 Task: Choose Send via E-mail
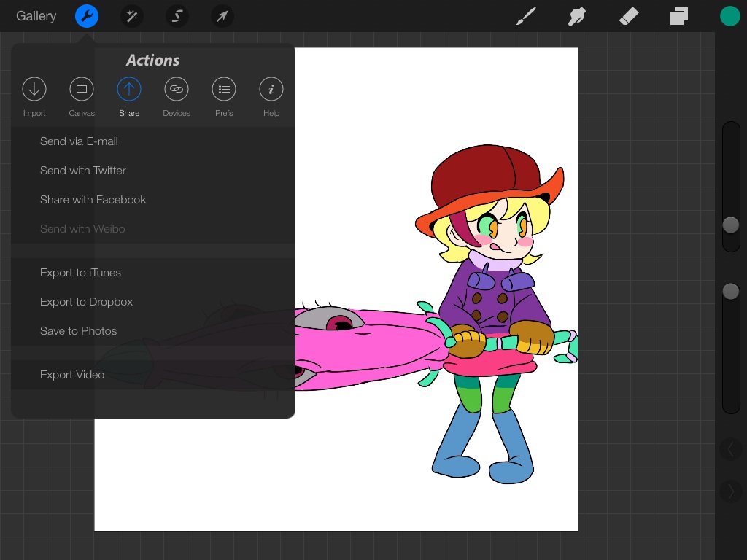(x=79, y=141)
